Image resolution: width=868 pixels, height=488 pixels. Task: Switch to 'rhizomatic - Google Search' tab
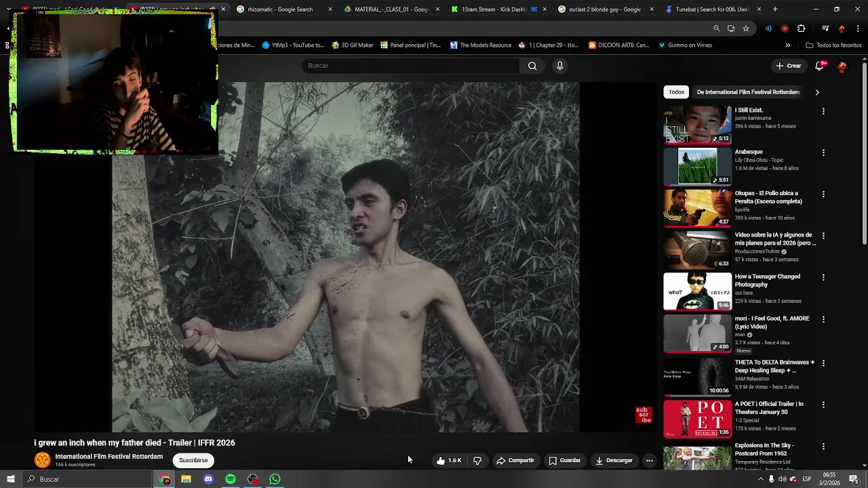point(280,9)
